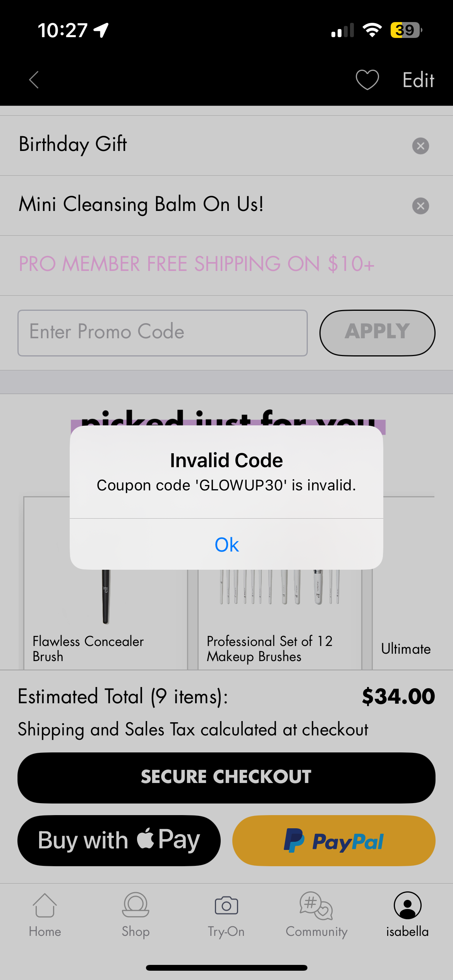Click the APPLY promo code button
This screenshot has height=980, width=453.
click(377, 333)
